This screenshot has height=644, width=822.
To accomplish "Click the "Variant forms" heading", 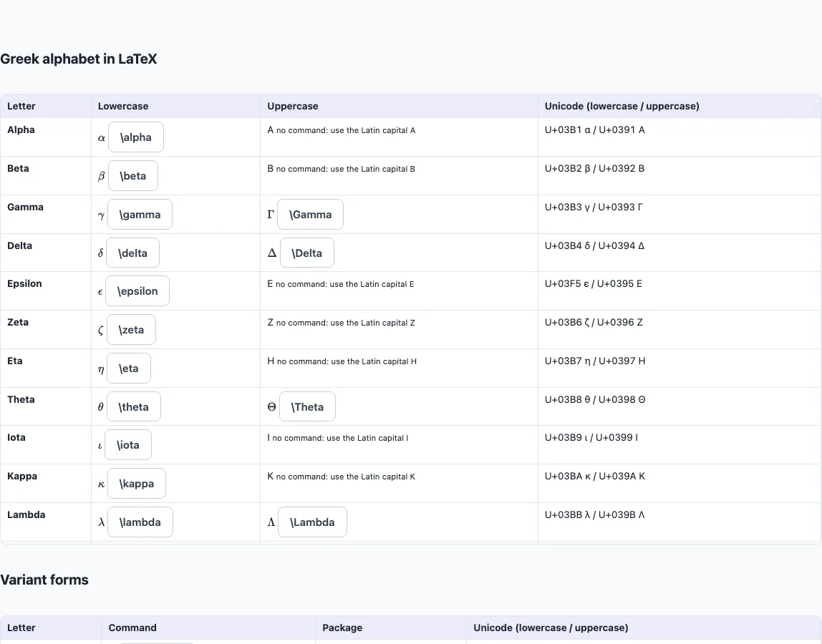I will coord(44,580).
